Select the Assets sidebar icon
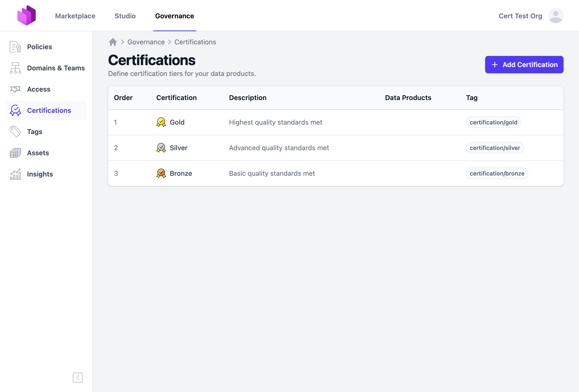Viewport: 579px width, 392px height. [x=15, y=153]
